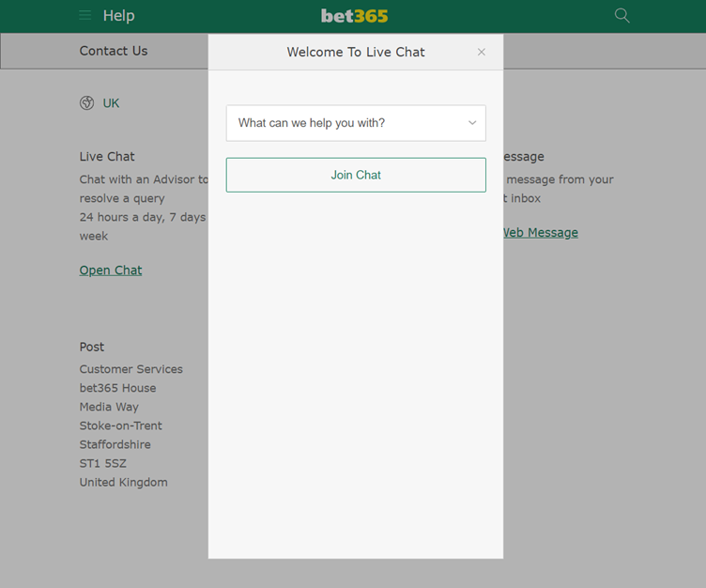The width and height of the screenshot is (706, 588).
Task: Click the 'Staffordshire' address line
Action: click(115, 444)
